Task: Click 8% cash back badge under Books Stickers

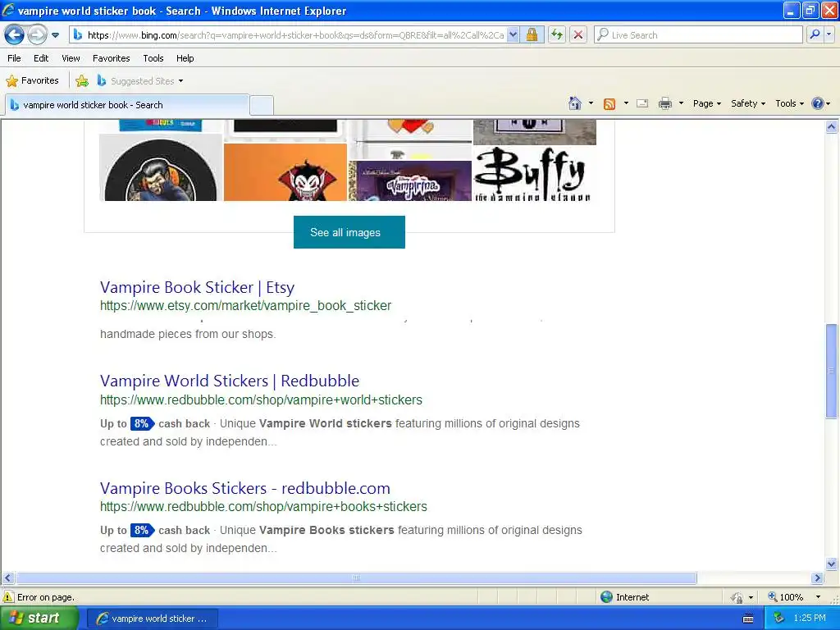Action: coord(142,531)
